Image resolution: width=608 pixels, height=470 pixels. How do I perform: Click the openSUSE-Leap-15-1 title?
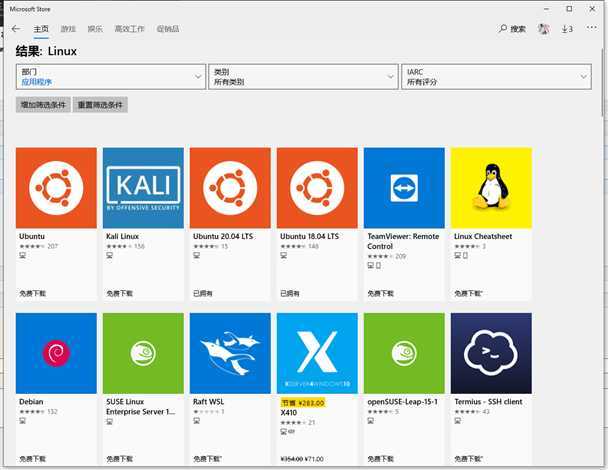402,402
